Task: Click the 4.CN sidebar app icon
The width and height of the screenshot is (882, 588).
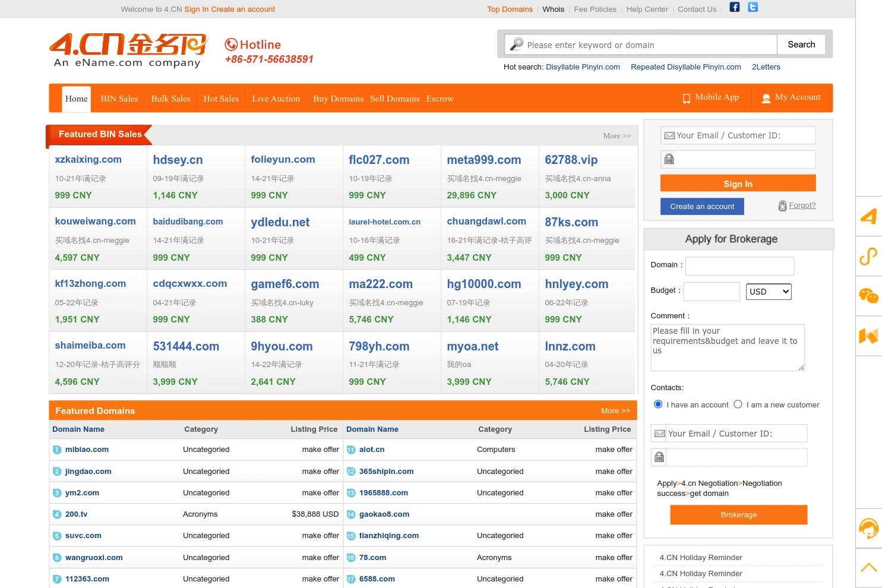Action: [x=869, y=217]
